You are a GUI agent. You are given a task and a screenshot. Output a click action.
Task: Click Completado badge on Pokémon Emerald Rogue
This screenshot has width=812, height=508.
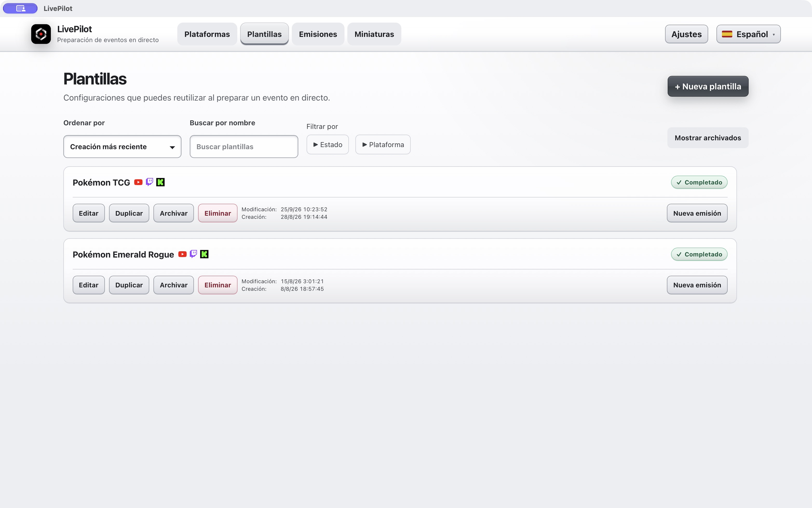pos(699,254)
